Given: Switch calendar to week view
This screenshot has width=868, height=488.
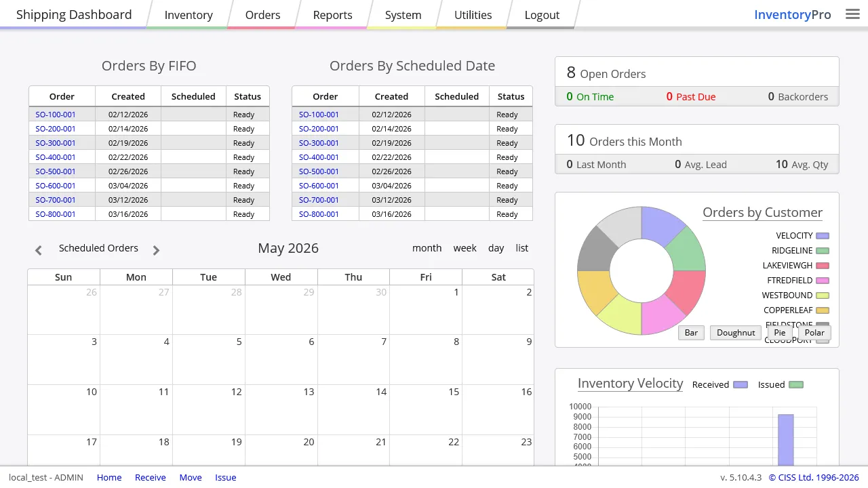Looking at the screenshot, I should pos(465,248).
